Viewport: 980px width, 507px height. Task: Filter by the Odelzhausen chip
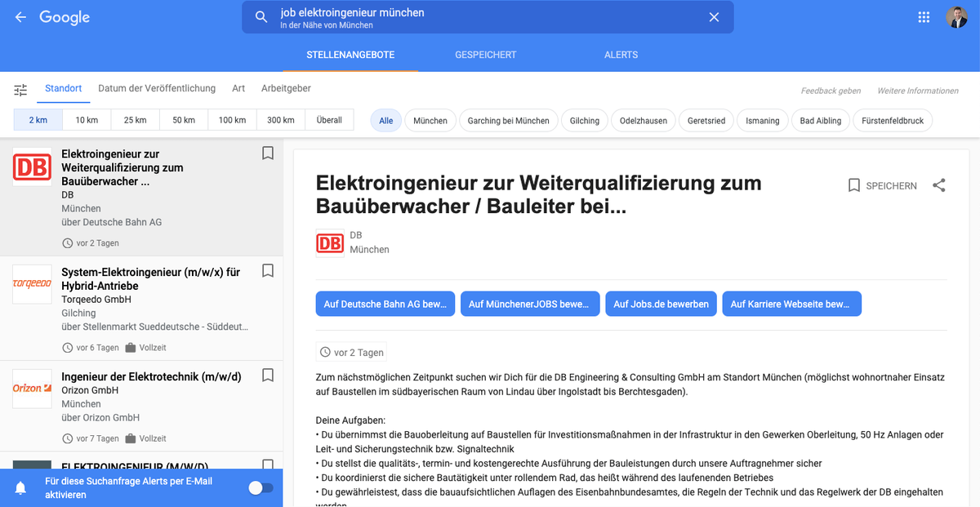click(644, 120)
